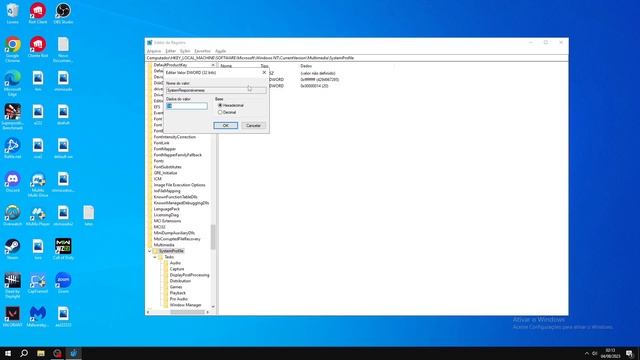Collapse the SystemProfile tree key
Image resolution: width=640 pixels, height=360 pixels.
[149, 251]
